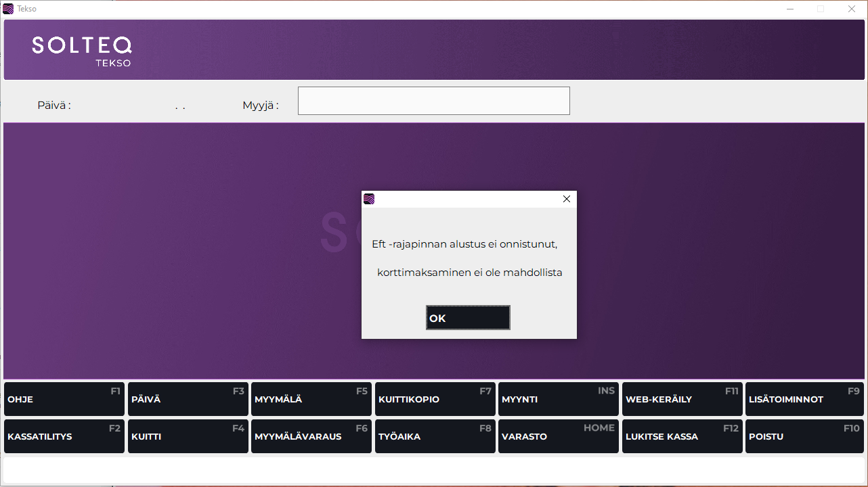
Task: Open MYYMÄLÄVARAUS F6 button
Action: pyautogui.click(x=311, y=436)
